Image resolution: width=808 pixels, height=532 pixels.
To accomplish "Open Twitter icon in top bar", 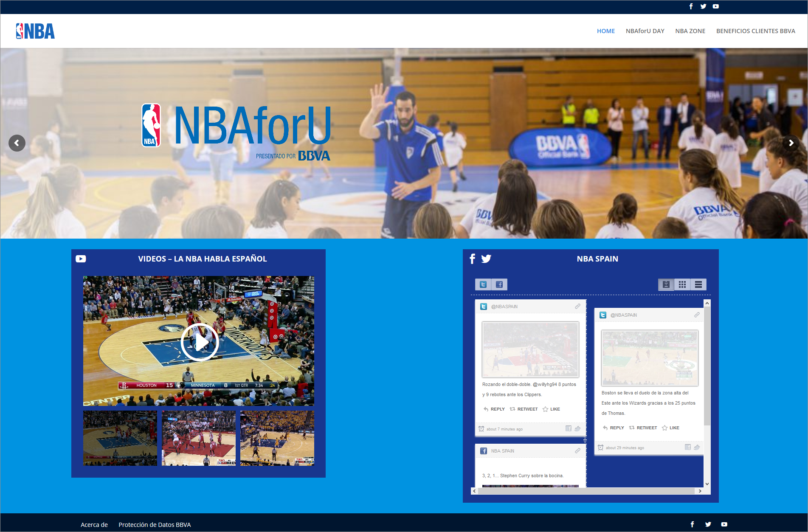I will pos(703,6).
